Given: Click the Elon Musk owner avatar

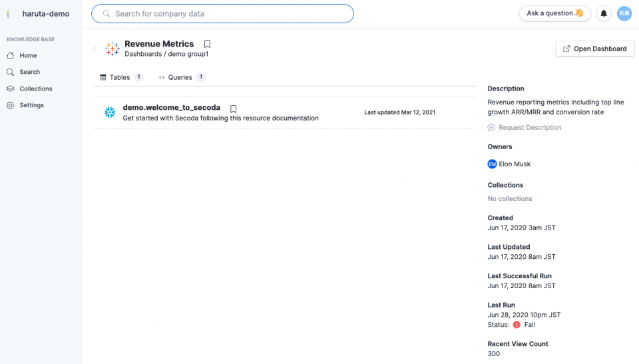Looking at the screenshot, I should 492,164.
